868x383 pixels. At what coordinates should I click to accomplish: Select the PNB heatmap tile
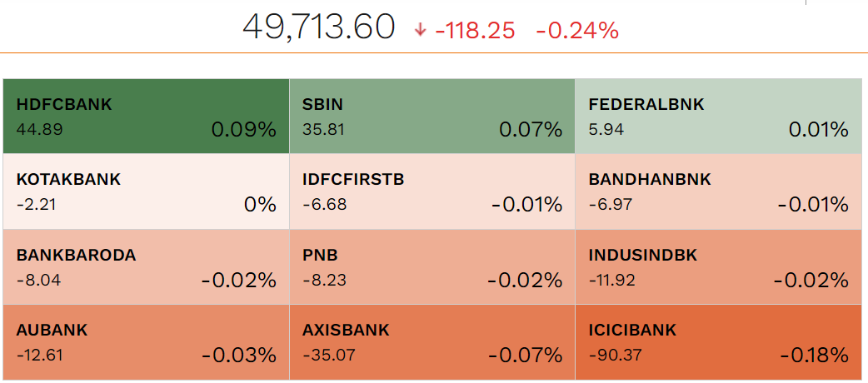coord(432,267)
